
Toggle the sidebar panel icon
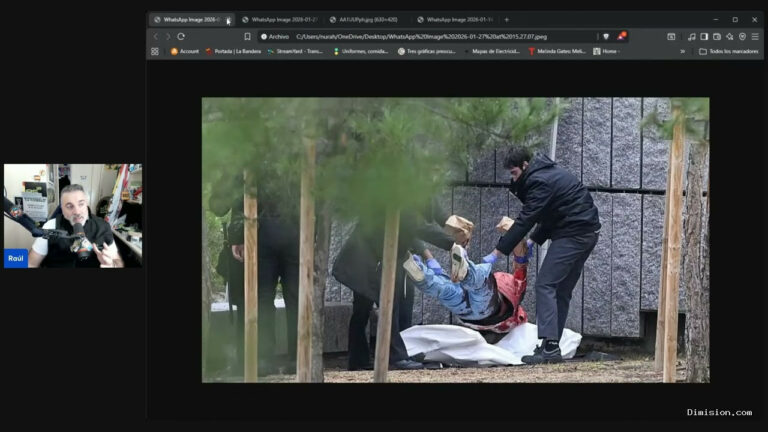pyautogui.click(x=704, y=37)
